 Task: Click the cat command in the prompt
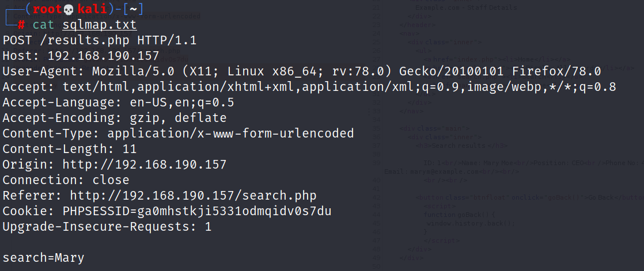coord(44,25)
